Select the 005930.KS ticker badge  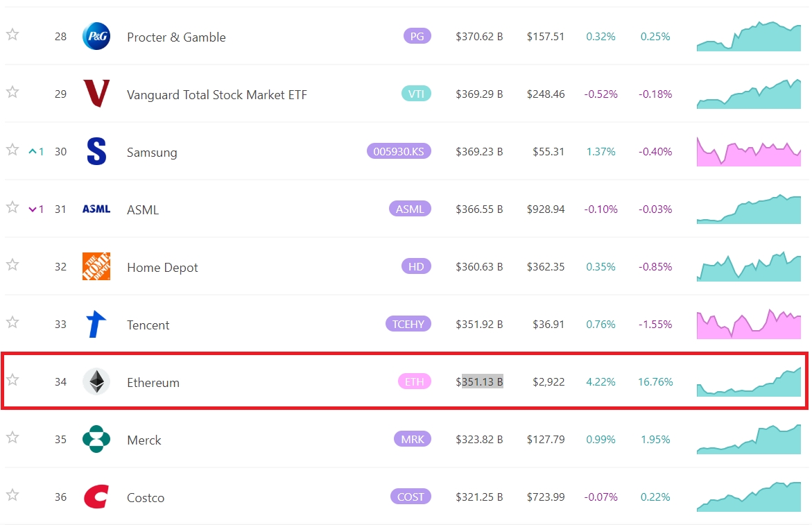(399, 151)
